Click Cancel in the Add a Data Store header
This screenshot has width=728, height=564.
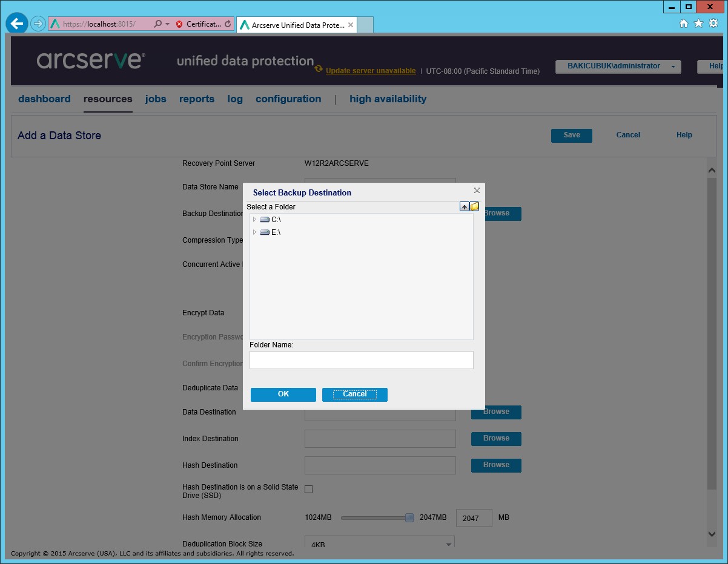(628, 136)
